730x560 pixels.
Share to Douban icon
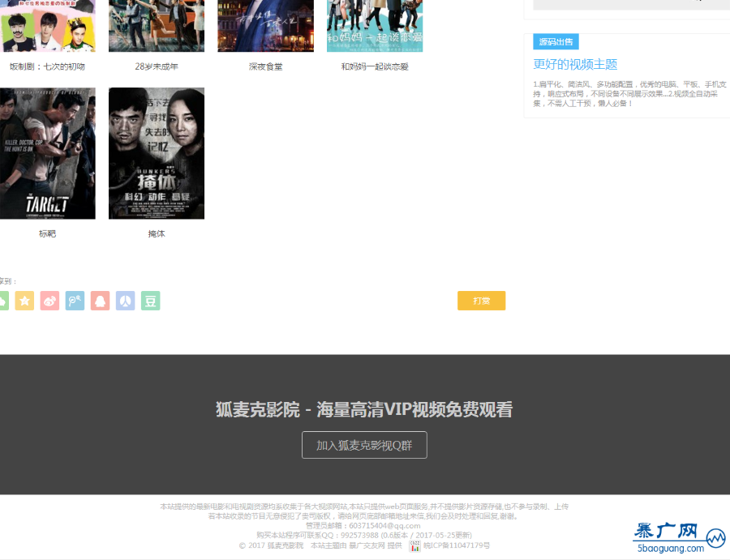tap(150, 301)
